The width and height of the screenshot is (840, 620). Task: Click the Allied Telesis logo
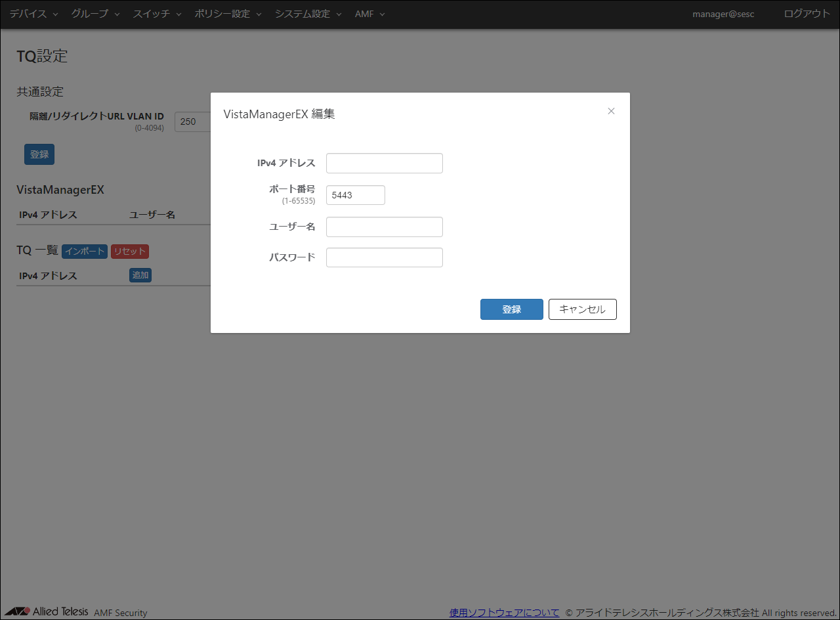[46, 611]
